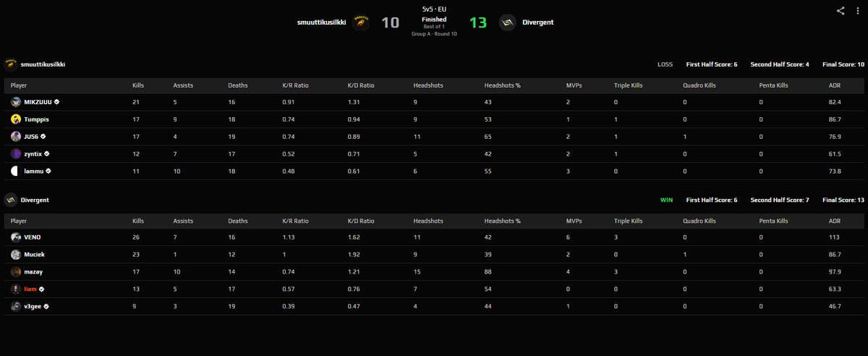Sort smuuttikusilkki table by ADR header
The width and height of the screenshot is (868, 356).
(834, 85)
